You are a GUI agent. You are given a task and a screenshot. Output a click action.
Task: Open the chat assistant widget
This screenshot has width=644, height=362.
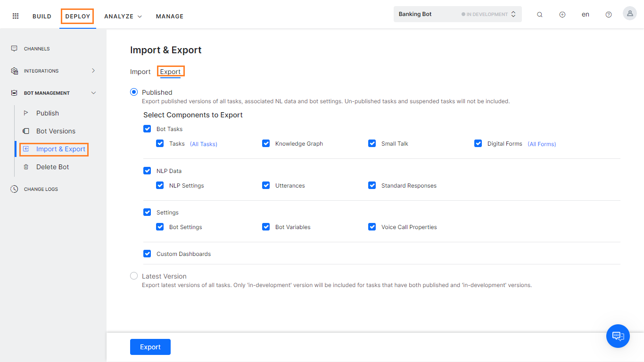coord(618,336)
